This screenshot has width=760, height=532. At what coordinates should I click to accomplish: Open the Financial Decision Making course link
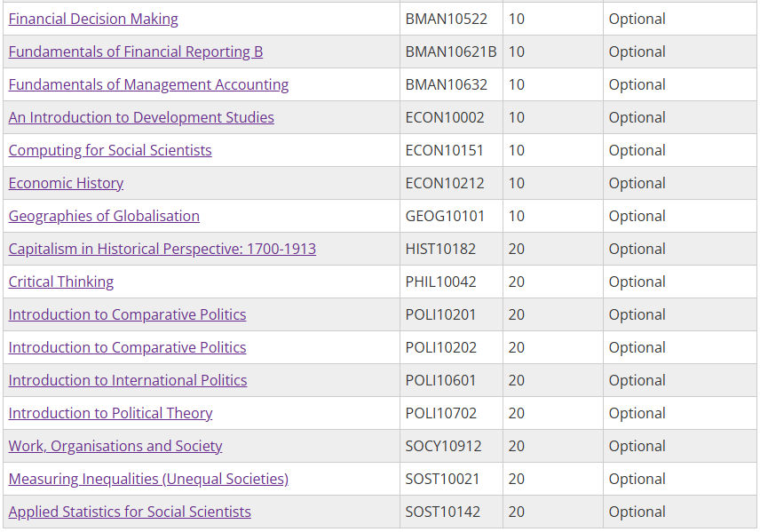click(93, 19)
